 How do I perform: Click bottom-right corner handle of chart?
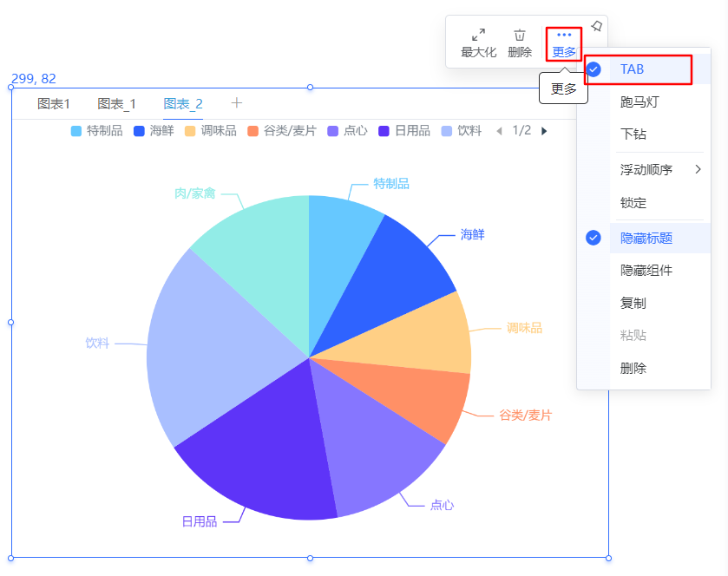(x=608, y=558)
